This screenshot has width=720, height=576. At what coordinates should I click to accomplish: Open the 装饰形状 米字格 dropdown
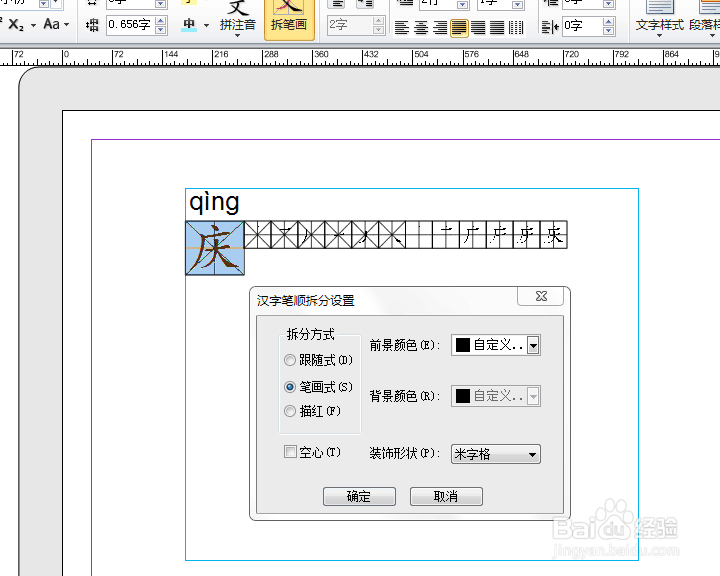496,454
